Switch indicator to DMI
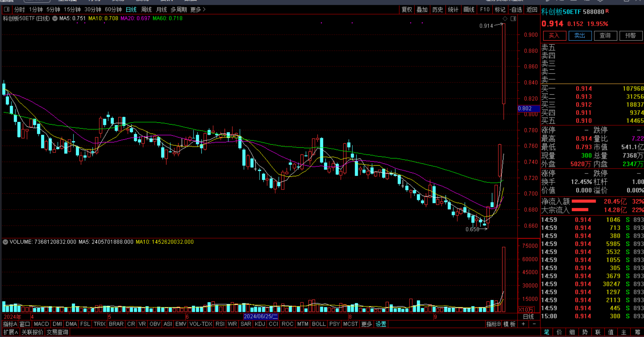Screen dimensions: 644x337 pyautogui.click(x=57, y=324)
